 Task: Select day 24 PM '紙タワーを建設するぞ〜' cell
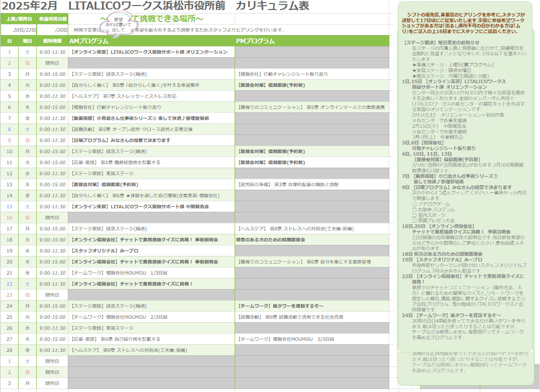[312, 306]
